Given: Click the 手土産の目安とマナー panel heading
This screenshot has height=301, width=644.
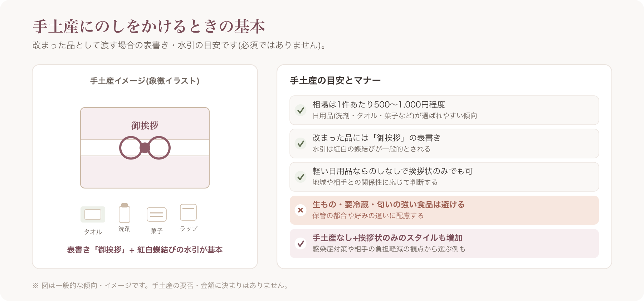Looking at the screenshot, I should point(335,81).
